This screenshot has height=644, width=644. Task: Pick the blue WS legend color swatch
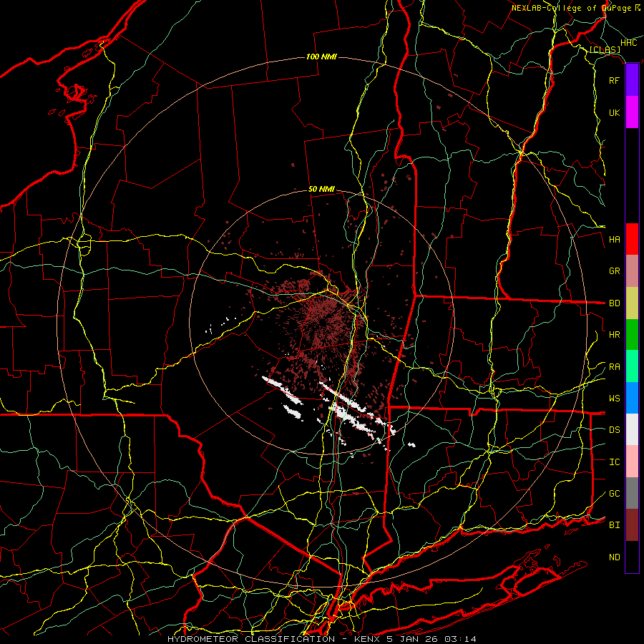(632, 398)
